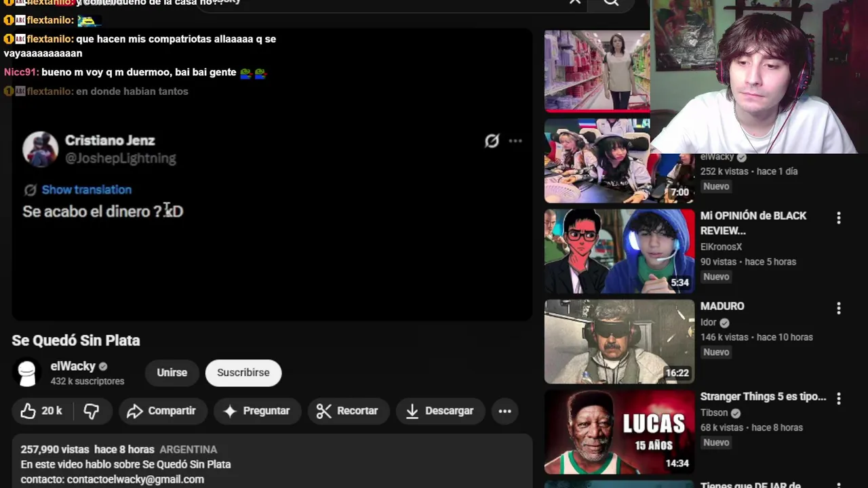Screen dimensions: 868x488
Task: Open the @JoshepLightning handle
Action: [121, 158]
